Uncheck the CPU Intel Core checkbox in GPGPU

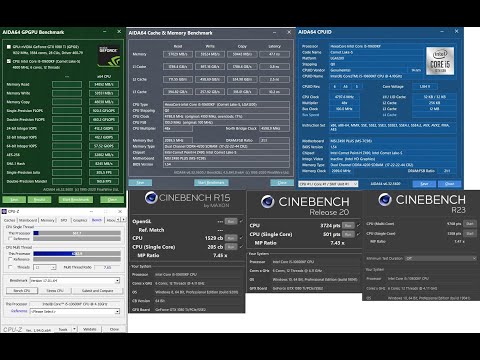coord(9,61)
